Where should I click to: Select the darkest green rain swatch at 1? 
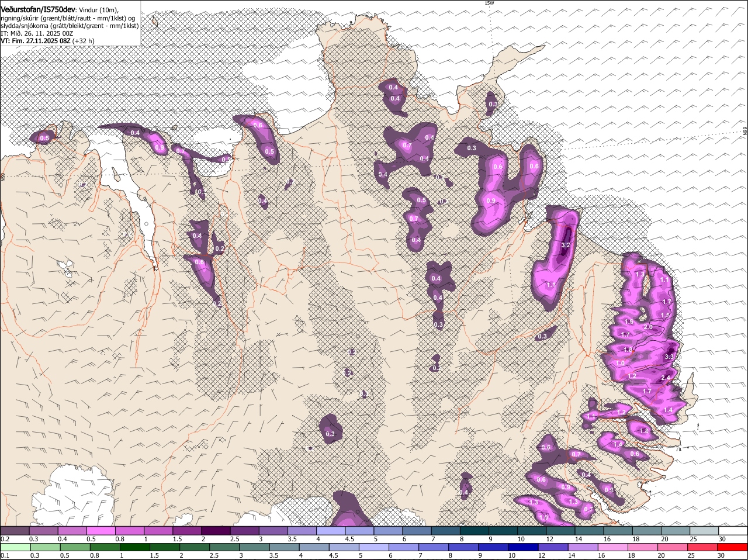[x=135, y=547]
